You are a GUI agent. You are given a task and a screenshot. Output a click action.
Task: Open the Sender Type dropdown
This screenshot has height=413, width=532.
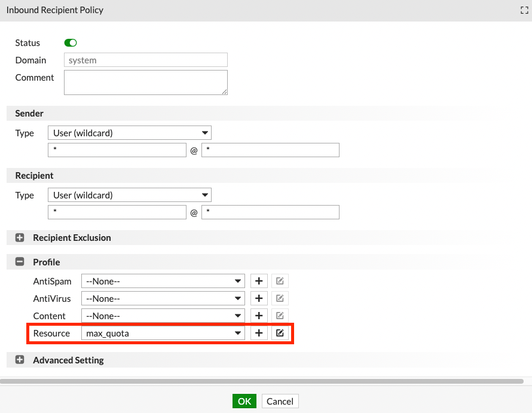[x=129, y=133]
